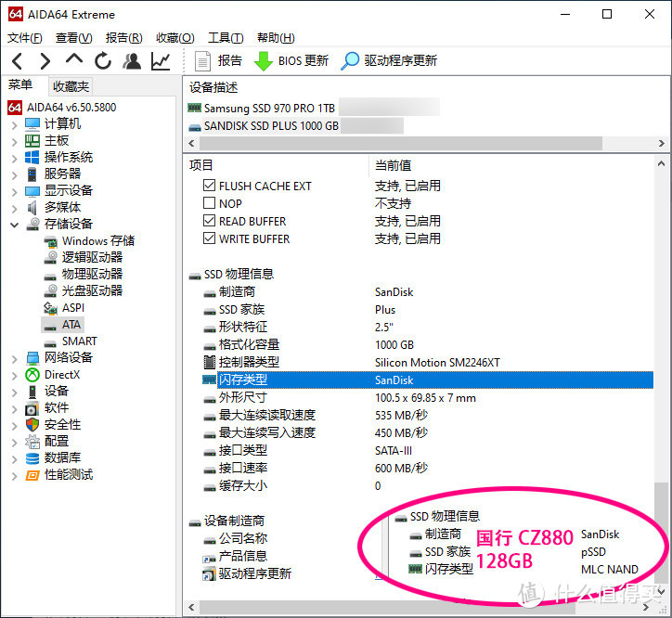This screenshot has height=618, width=672.
Task: Open the ASPI tree item
Action: pyautogui.click(x=64, y=308)
